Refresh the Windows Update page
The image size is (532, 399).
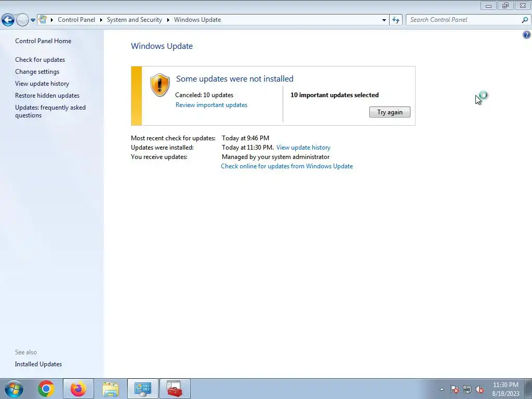(x=396, y=20)
